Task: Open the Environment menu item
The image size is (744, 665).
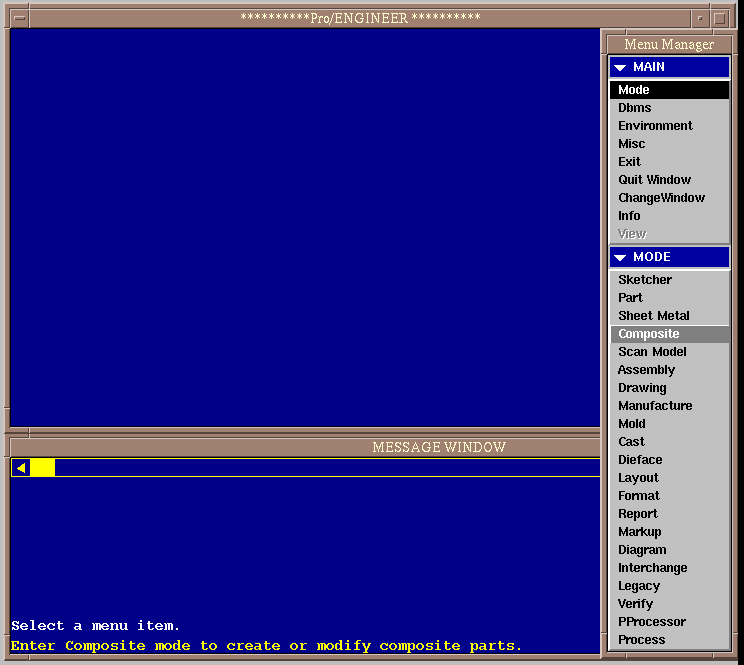Action: point(670,126)
